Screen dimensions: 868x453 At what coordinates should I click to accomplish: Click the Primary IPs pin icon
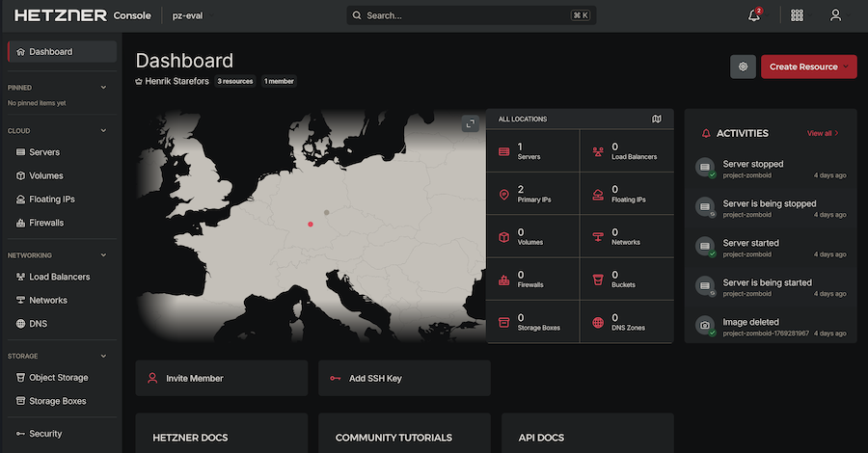coord(503,195)
